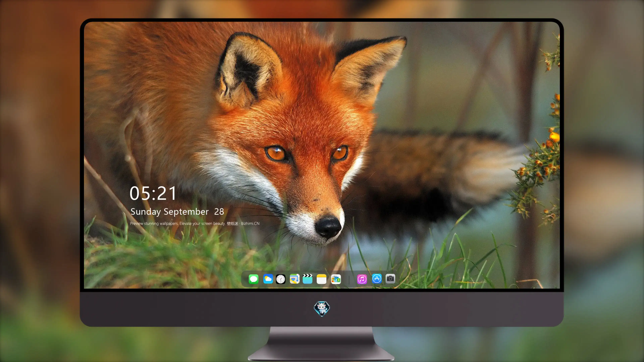Launch the Videos clapperboard app
This screenshot has width=644, height=362.
tap(308, 279)
